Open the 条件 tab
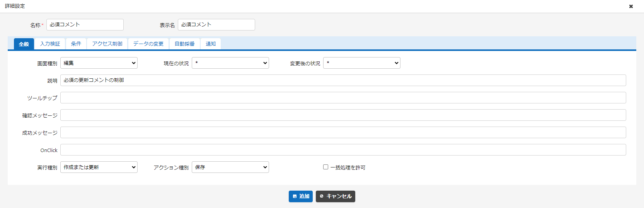The height and width of the screenshot is (208, 644). click(76, 44)
